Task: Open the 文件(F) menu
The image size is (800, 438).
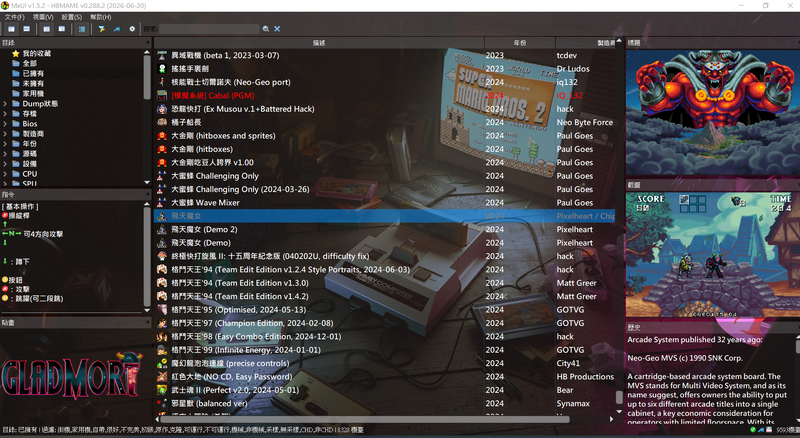Action: [x=14, y=17]
